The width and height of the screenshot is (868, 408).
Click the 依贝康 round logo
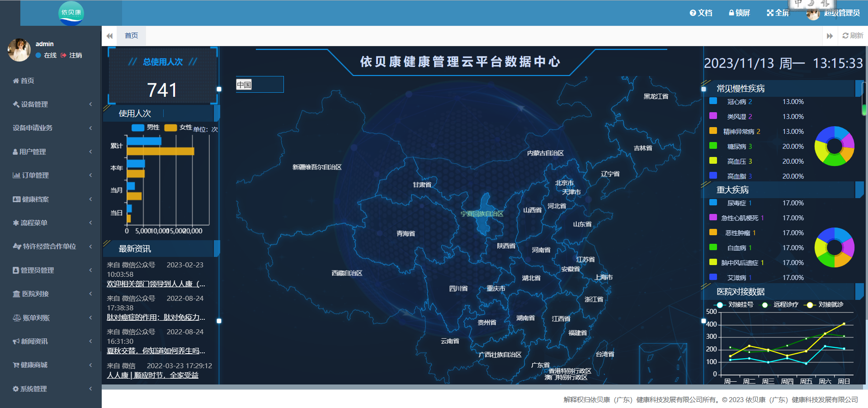[71, 13]
